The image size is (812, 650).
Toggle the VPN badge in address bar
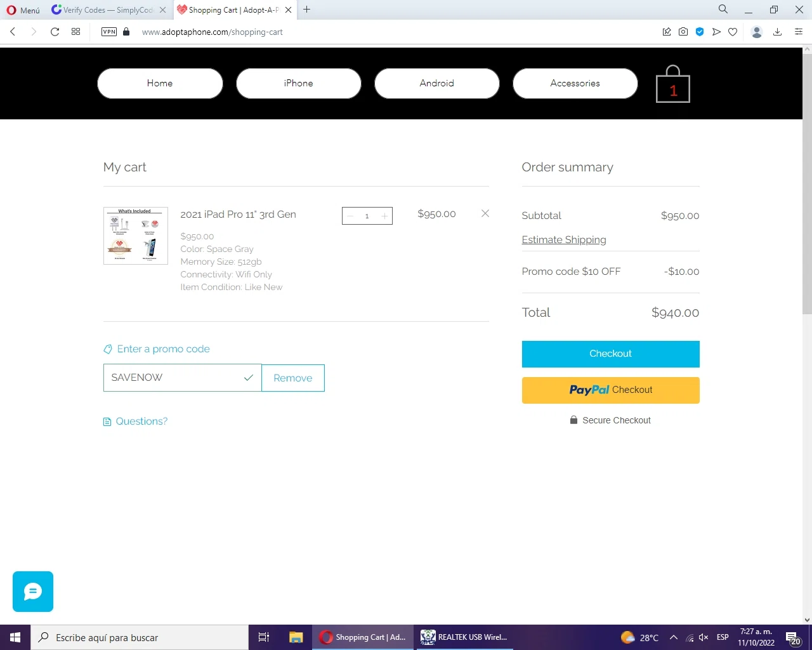pos(109,32)
